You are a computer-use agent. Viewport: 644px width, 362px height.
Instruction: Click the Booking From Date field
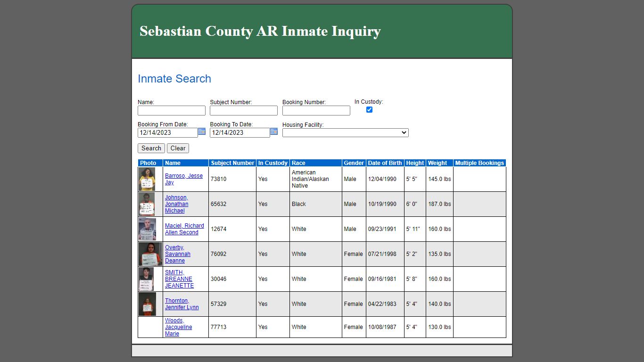(168, 132)
